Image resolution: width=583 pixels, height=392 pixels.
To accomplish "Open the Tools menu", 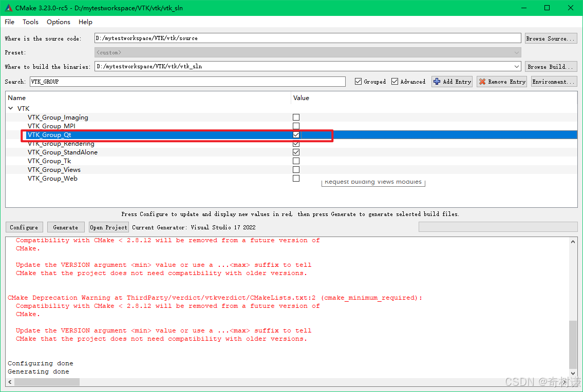I will (30, 22).
